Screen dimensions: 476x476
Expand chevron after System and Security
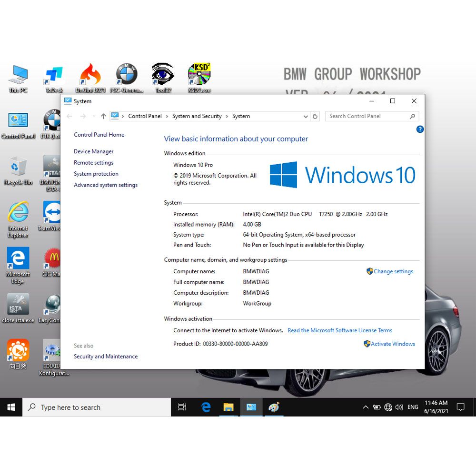coord(227,116)
